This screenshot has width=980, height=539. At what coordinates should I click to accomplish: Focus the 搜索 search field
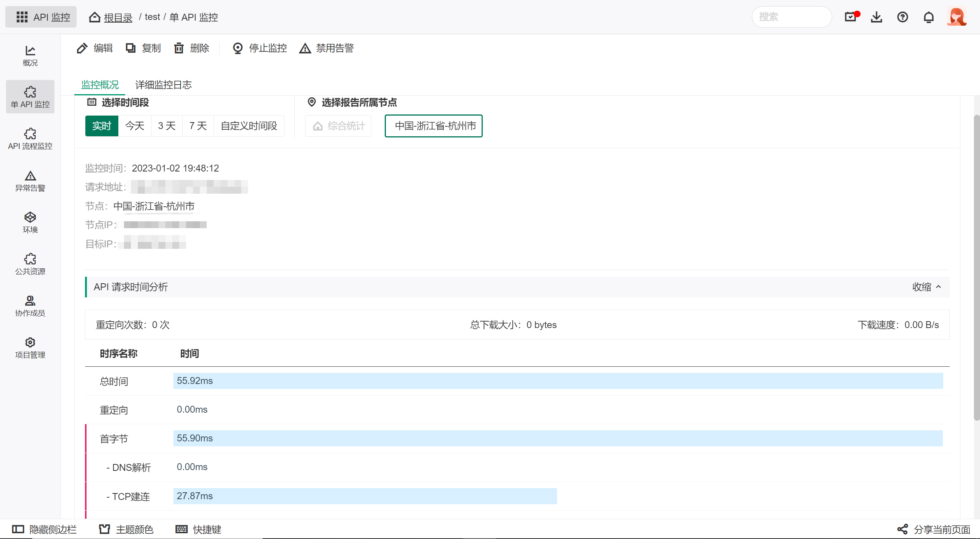coord(792,17)
